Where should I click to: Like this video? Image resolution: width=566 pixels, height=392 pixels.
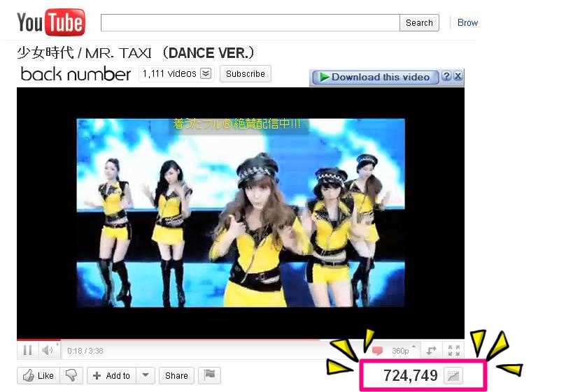pos(38,376)
